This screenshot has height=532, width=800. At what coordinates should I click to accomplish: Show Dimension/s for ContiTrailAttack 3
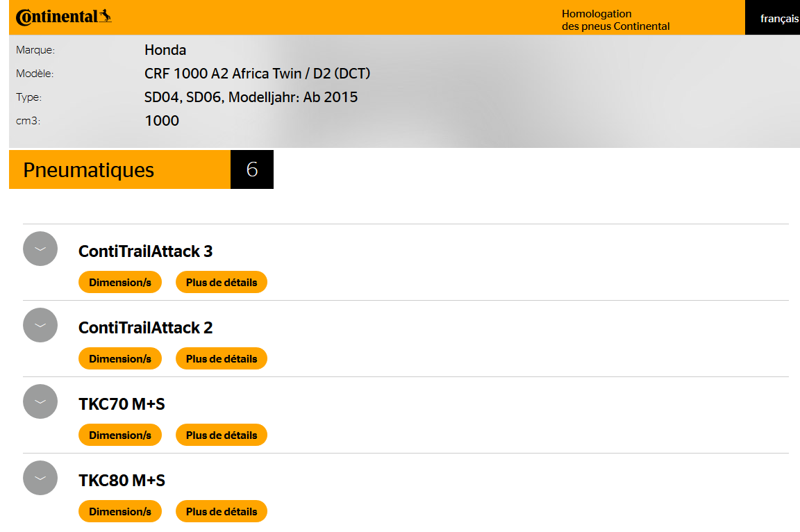coord(120,283)
